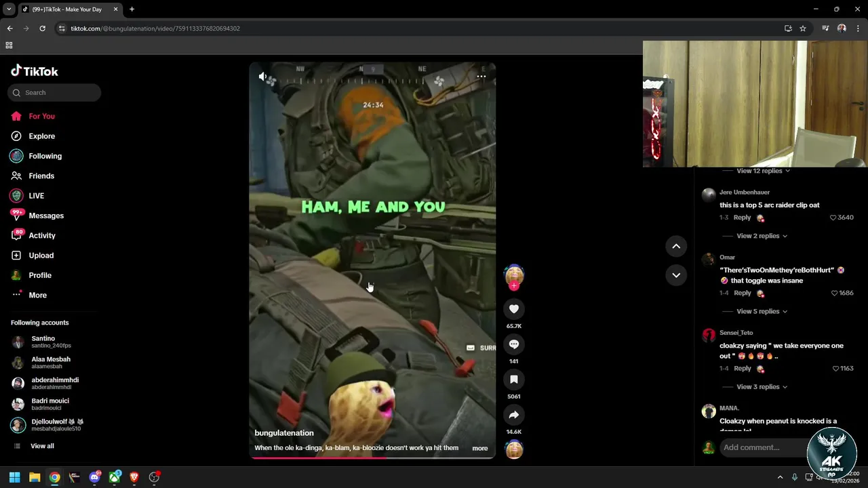The height and width of the screenshot is (488, 868).
Task: Open File Explorer from the taskbar
Action: (35, 477)
